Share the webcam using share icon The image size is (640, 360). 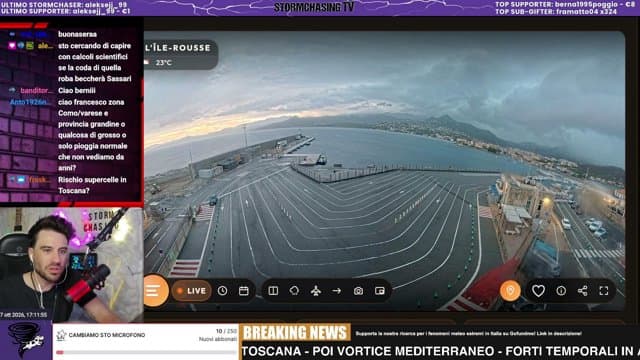pyautogui.click(x=582, y=291)
